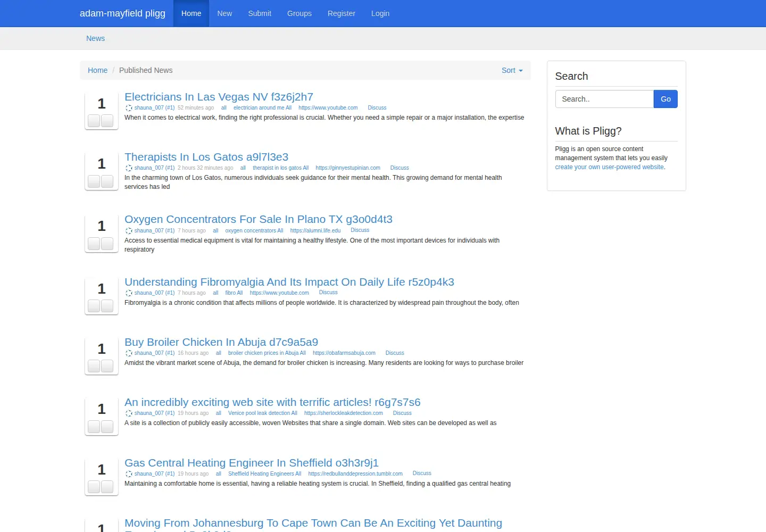Click the avatar icon in the Oxygen Concentrators story

coord(129,231)
